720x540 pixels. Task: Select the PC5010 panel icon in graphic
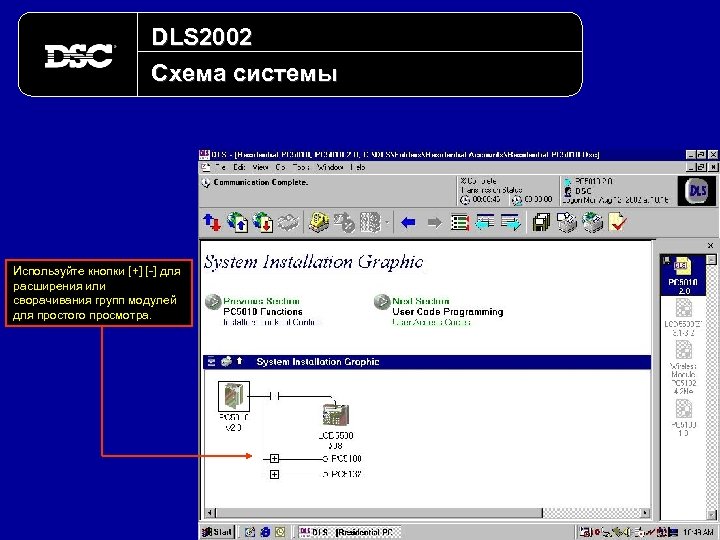pos(234,396)
